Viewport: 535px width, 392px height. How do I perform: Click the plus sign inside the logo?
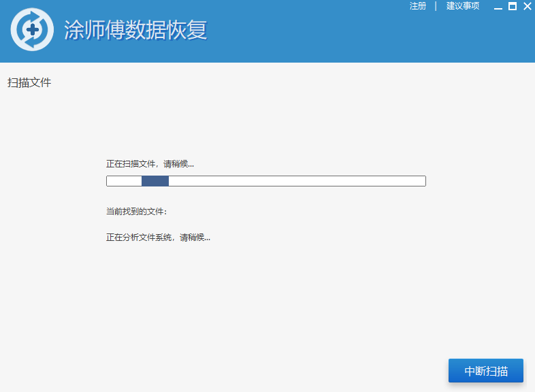pyautogui.click(x=32, y=30)
